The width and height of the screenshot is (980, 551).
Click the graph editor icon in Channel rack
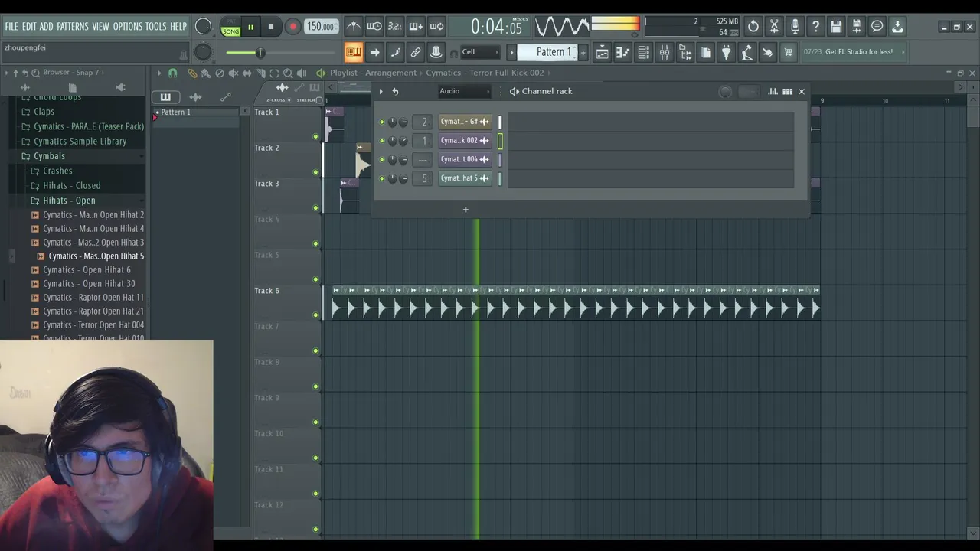[x=773, y=92]
